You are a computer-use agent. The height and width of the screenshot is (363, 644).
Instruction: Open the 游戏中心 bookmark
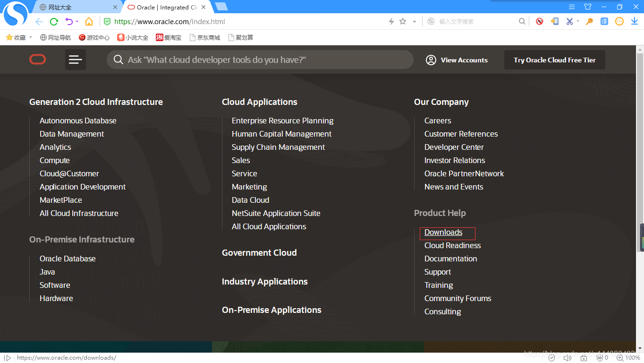94,37
